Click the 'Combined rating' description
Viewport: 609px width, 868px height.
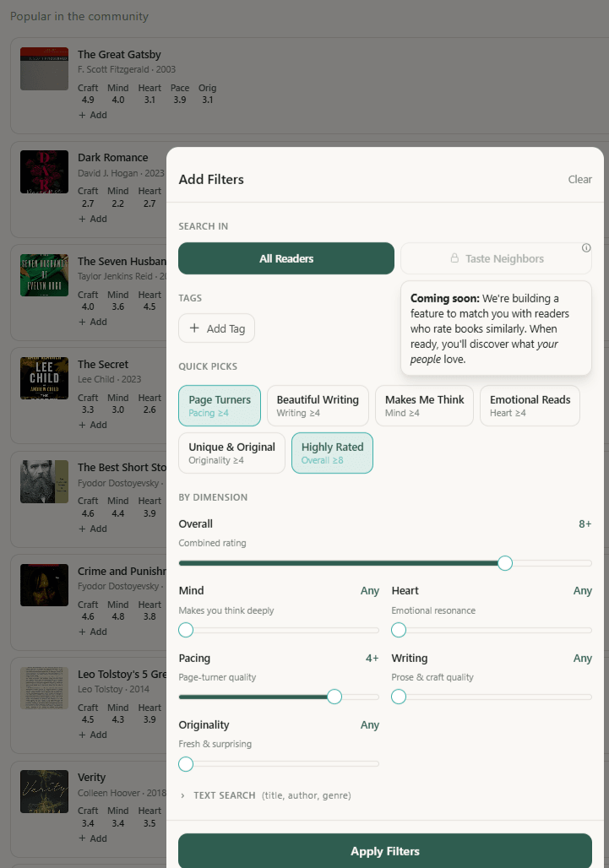tap(212, 543)
